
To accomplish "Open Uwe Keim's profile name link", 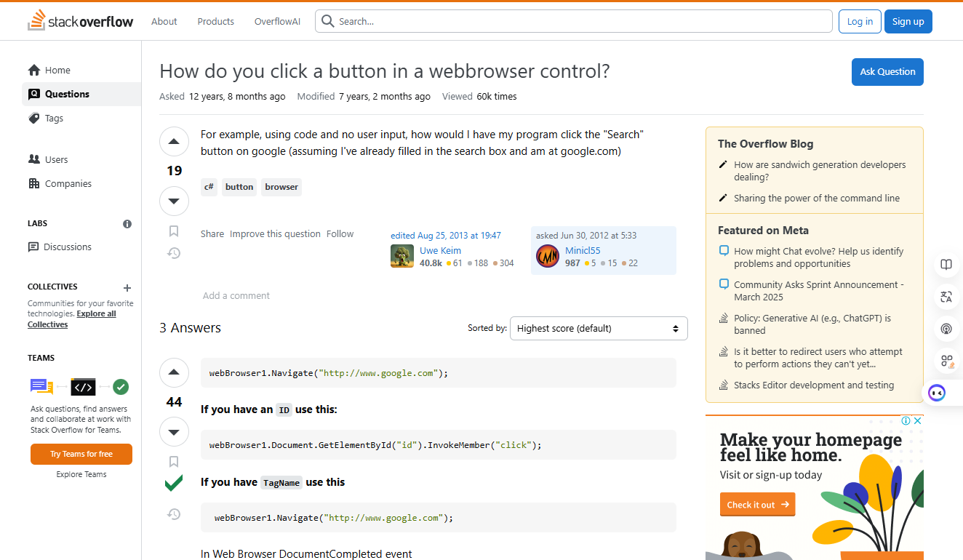I will 441,251.
